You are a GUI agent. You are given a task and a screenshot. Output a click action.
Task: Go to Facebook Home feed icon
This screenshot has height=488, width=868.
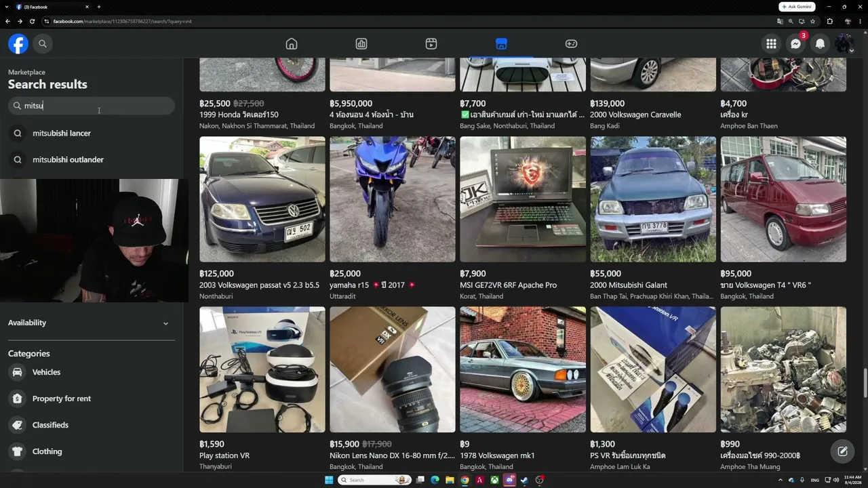pyautogui.click(x=292, y=44)
